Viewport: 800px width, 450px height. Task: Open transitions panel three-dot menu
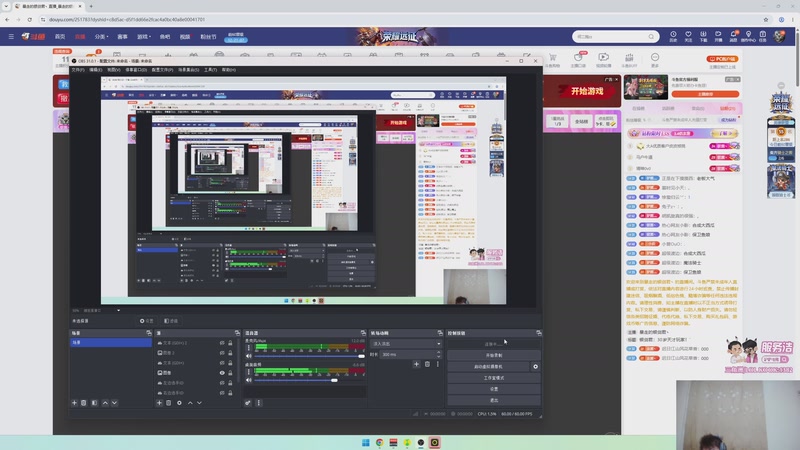pyautogui.click(x=438, y=364)
